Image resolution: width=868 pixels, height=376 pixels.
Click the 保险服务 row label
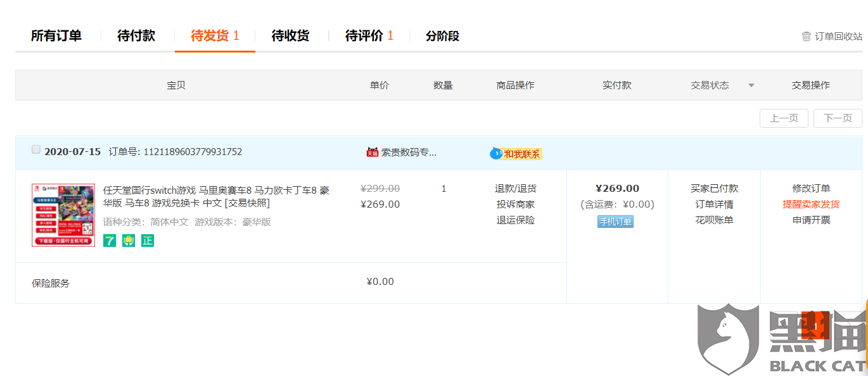tap(51, 283)
